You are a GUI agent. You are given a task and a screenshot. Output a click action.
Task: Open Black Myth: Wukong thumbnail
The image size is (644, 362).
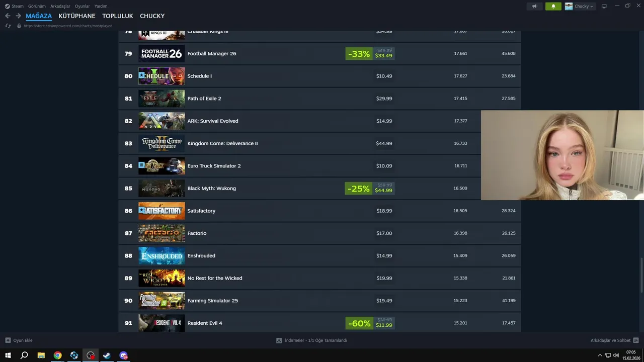point(162,188)
